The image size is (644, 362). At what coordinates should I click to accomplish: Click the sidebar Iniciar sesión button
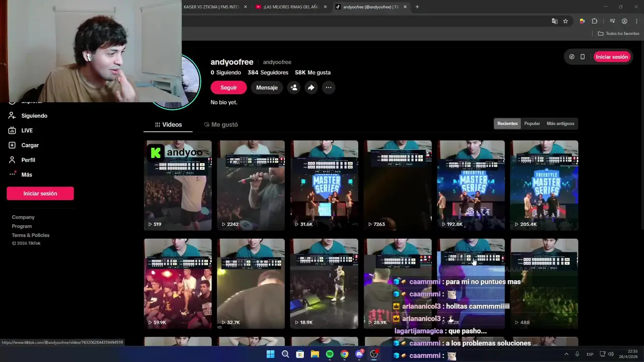pyautogui.click(x=40, y=194)
